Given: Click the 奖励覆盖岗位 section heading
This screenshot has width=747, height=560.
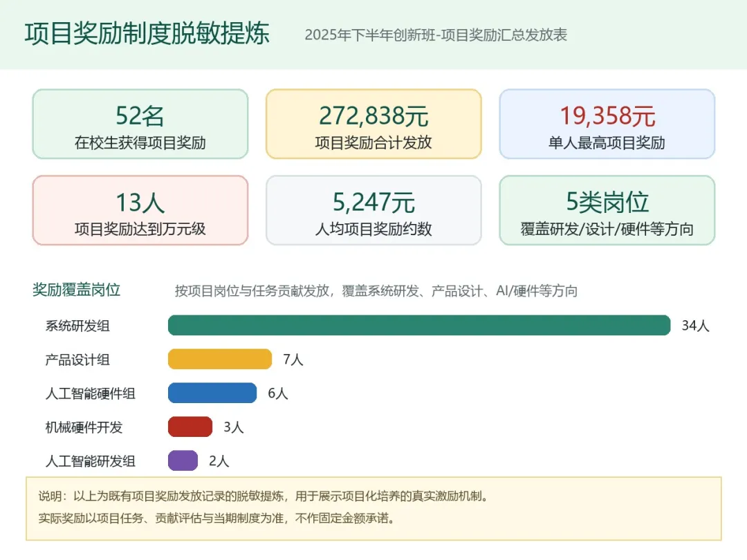Looking at the screenshot, I should point(76,290).
